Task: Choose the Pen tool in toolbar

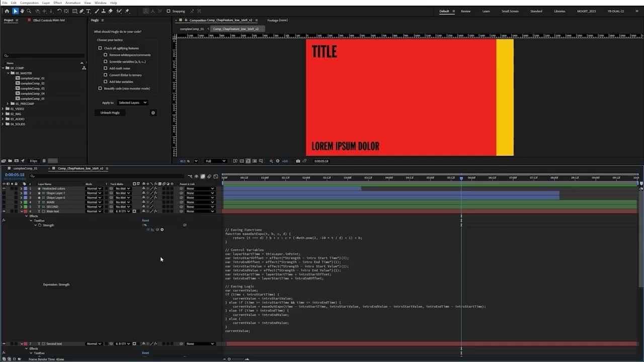Action: click(x=82, y=11)
